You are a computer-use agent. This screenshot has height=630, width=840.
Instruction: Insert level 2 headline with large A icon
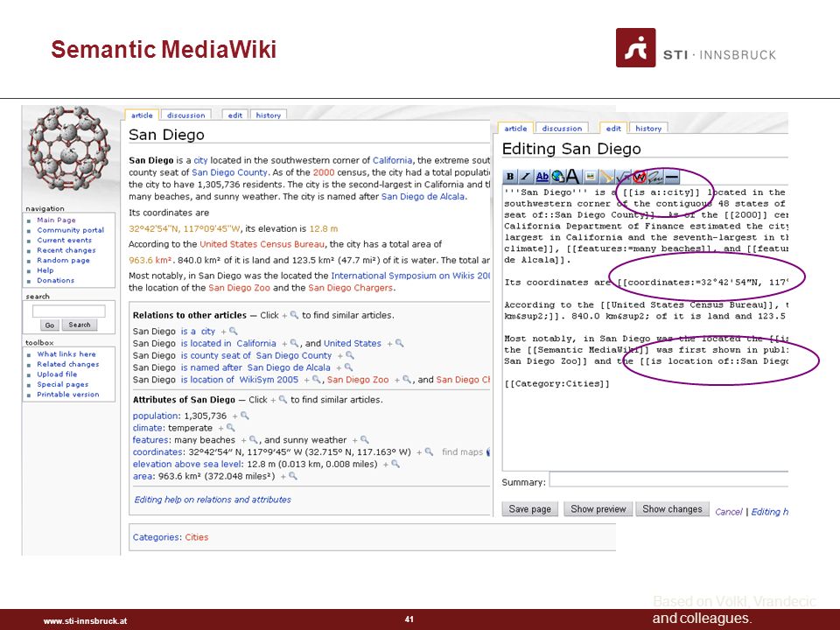tap(573, 176)
